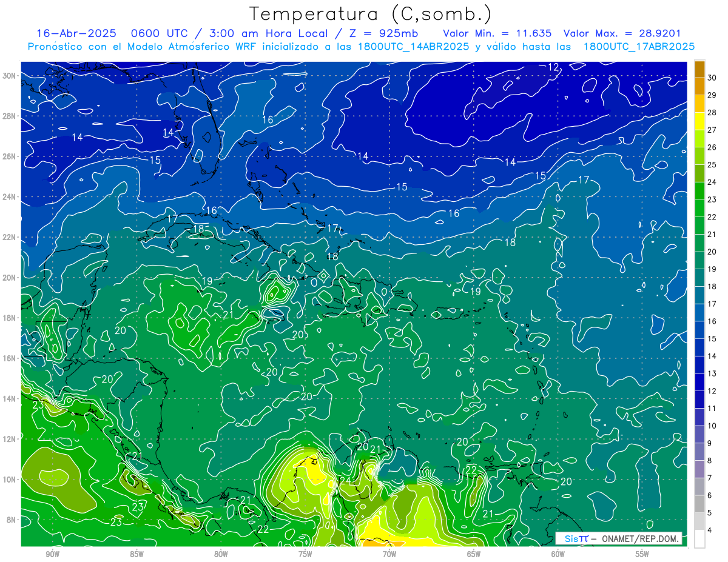The width and height of the screenshot is (728, 562).
Task: Click the "Valor Min. = 11.635" readout
Action: (497, 34)
